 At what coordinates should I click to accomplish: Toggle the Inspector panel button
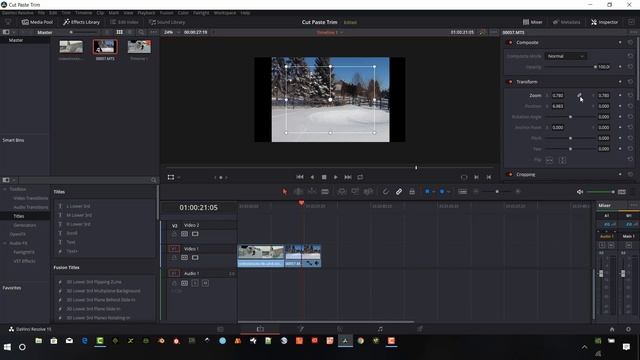point(604,22)
